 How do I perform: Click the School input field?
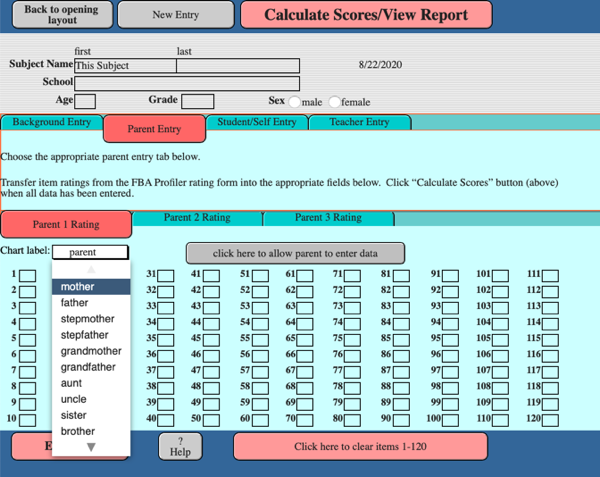click(186, 83)
